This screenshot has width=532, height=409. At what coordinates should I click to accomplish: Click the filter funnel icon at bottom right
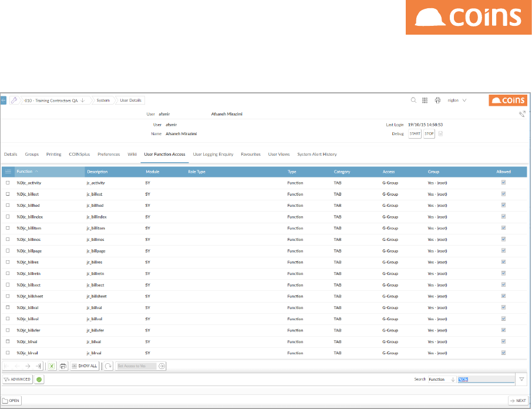(x=521, y=379)
